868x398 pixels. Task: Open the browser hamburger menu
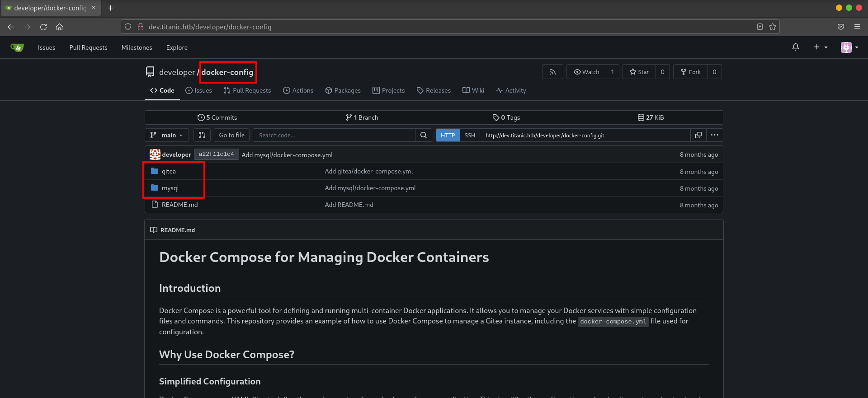click(857, 27)
